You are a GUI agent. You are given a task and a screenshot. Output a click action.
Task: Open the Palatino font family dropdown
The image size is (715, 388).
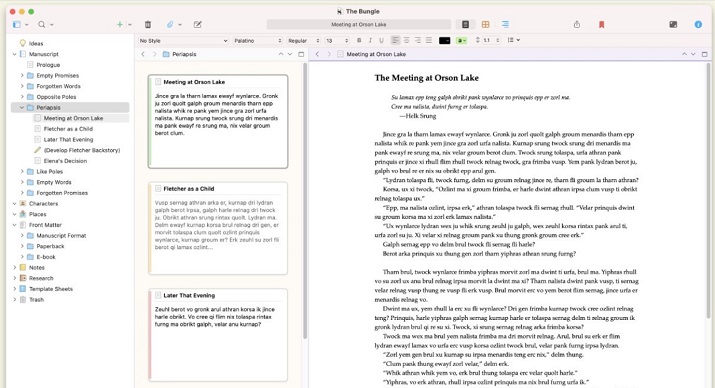pyautogui.click(x=258, y=41)
